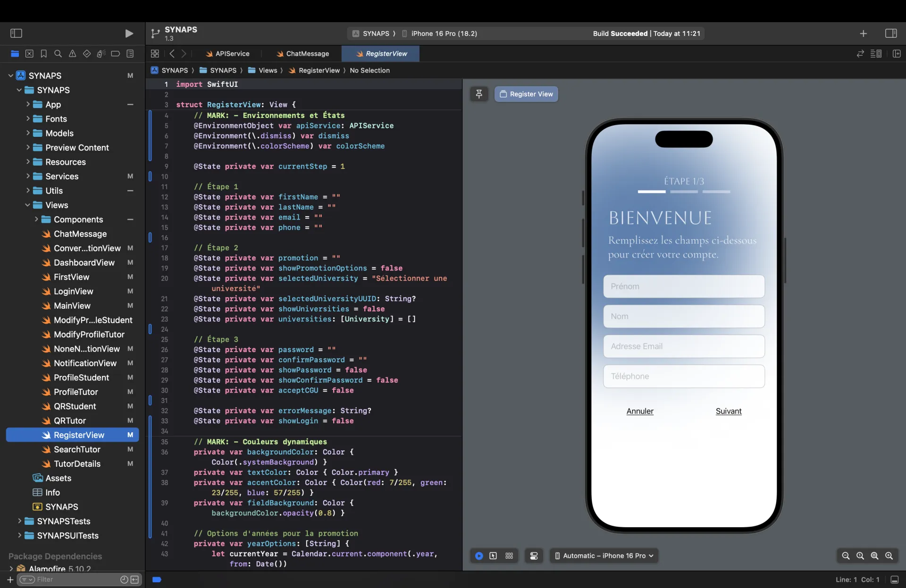
Task: Open the report navigator icon
Action: [130, 54]
